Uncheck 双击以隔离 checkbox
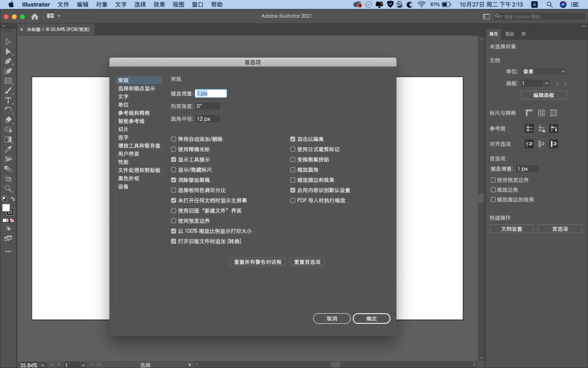The width and height of the screenshot is (588, 368). 293,140
